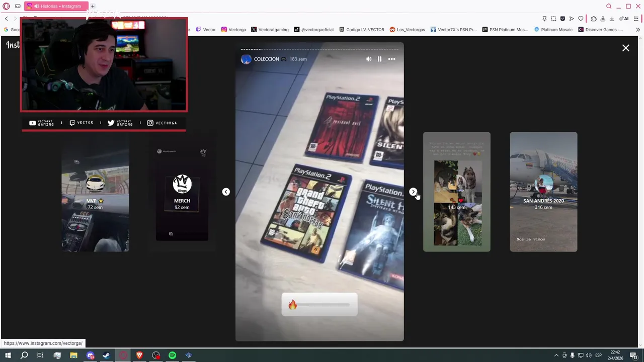Adjust the fire emoji reaction slider

tap(319, 305)
